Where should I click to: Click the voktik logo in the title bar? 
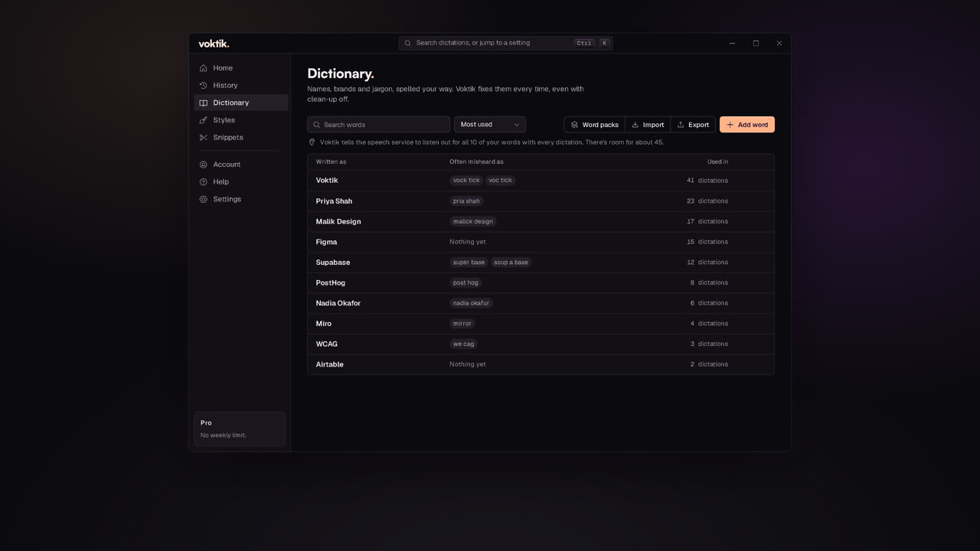coord(214,44)
